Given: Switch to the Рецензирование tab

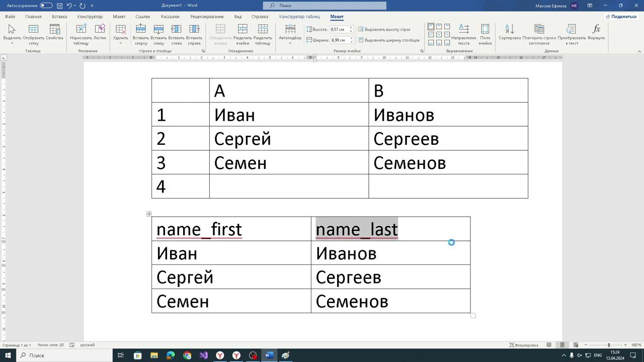Looking at the screenshot, I should click(x=207, y=17).
